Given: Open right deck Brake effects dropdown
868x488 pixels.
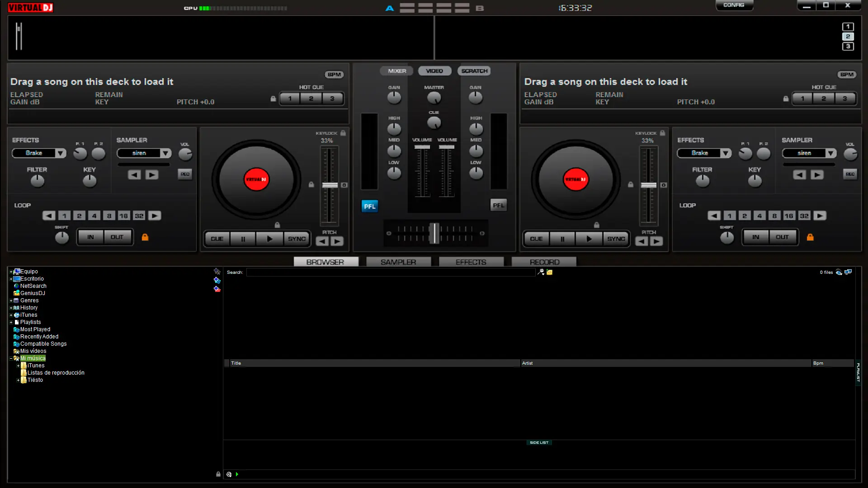Looking at the screenshot, I should click(726, 153).
